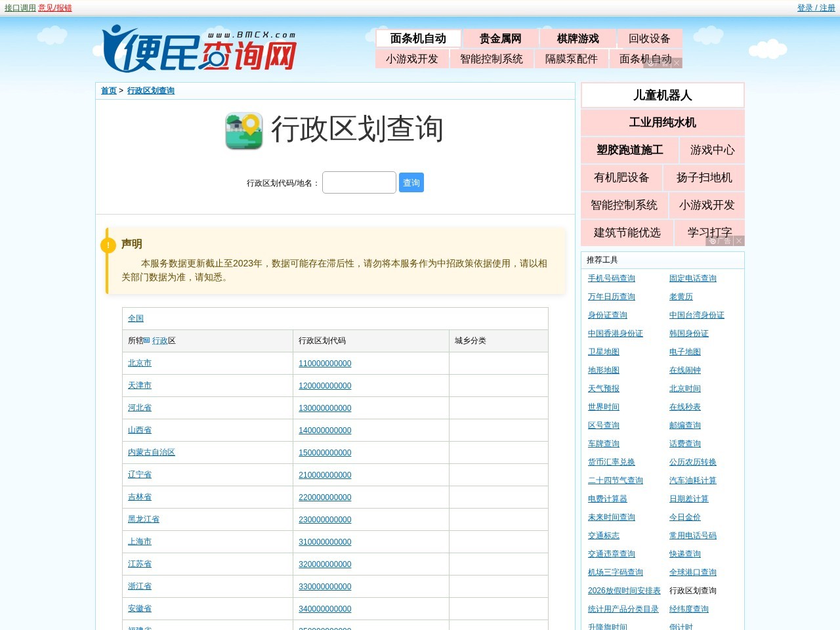840x630 pixels.
Task: Open 棋牌游戏 ad tab
Action: (x=578, y=39)
